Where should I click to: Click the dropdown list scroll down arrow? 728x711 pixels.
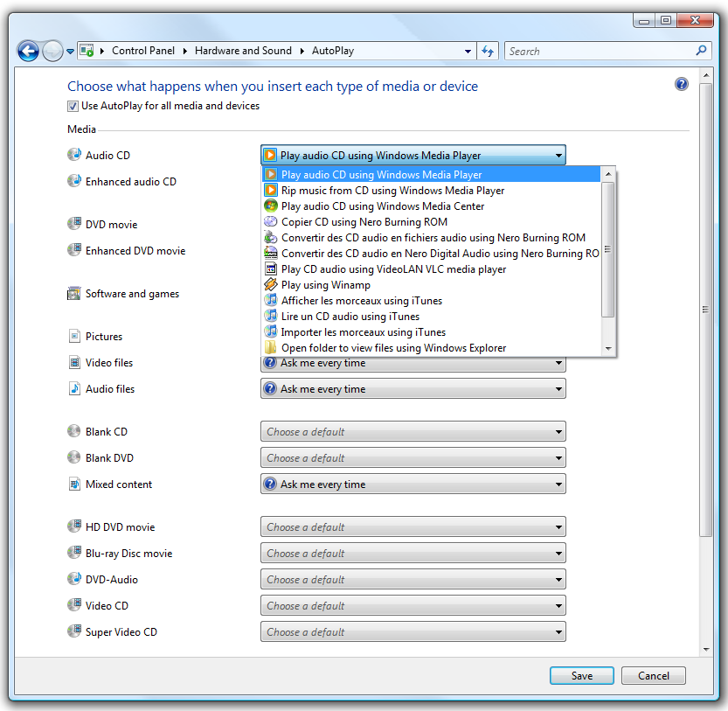pos(608,349)
